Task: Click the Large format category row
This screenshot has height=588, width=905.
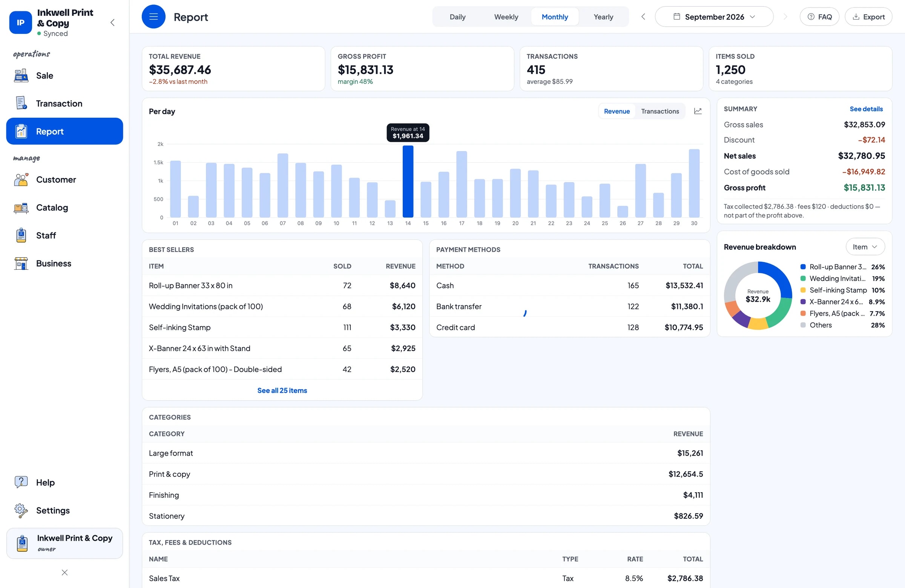Action: click(x=426, y=453)
